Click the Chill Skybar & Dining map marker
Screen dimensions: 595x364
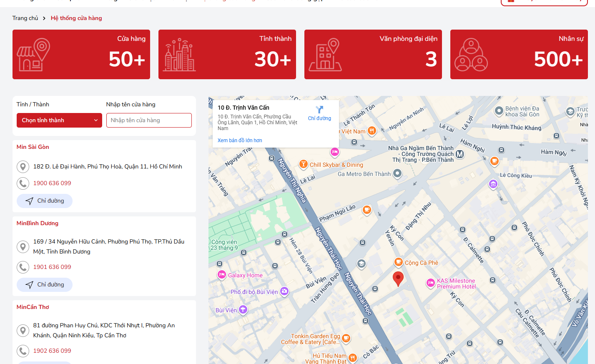[x=304, y=164]
